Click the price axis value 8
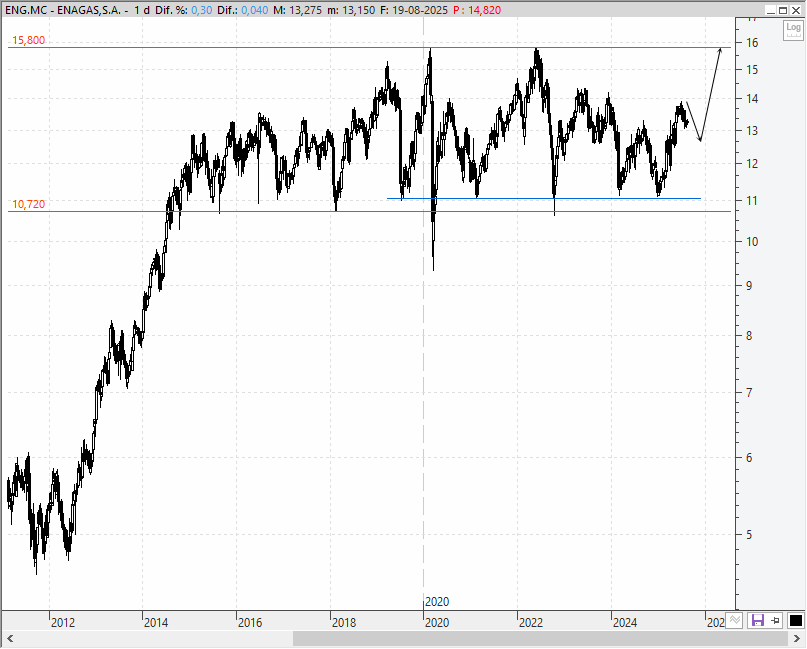Image resolution: width=807 pixels, height=649 pixels. (749, 336)
